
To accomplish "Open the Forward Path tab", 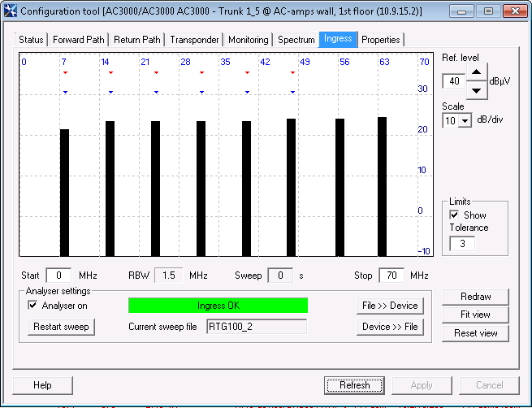I will pos(78,40).
